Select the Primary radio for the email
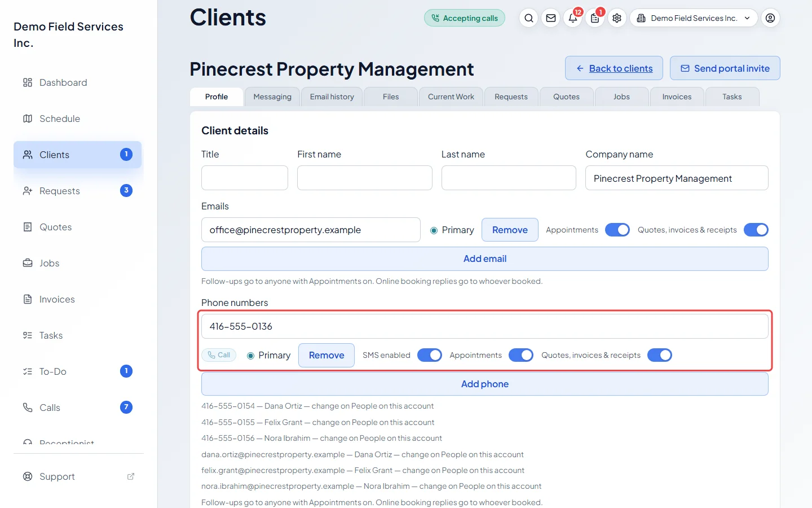This screenshot has height=508, width=812. pos(434,230)
